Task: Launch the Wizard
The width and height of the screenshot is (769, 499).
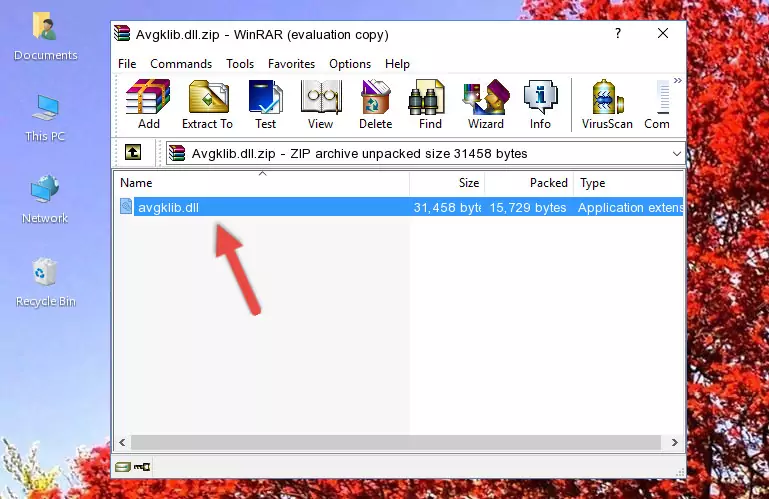Action: 486,105
